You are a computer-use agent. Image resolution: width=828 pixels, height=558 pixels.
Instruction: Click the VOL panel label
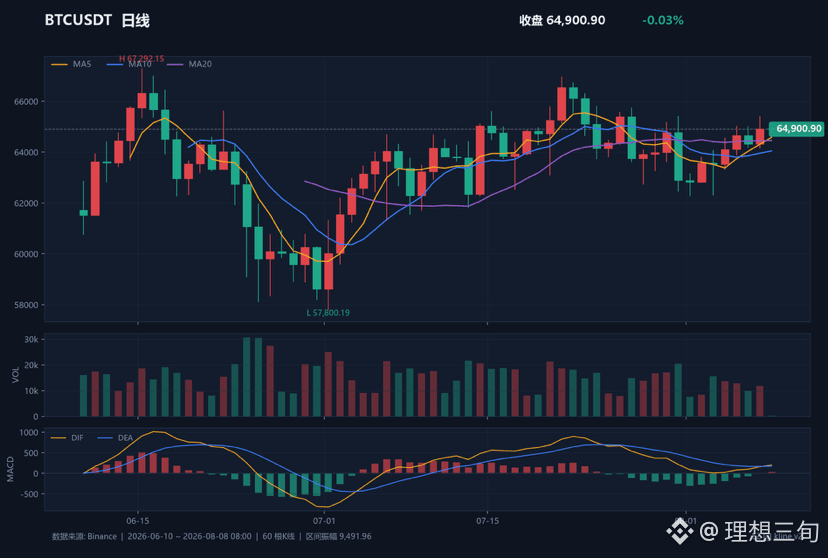point(15,375)
